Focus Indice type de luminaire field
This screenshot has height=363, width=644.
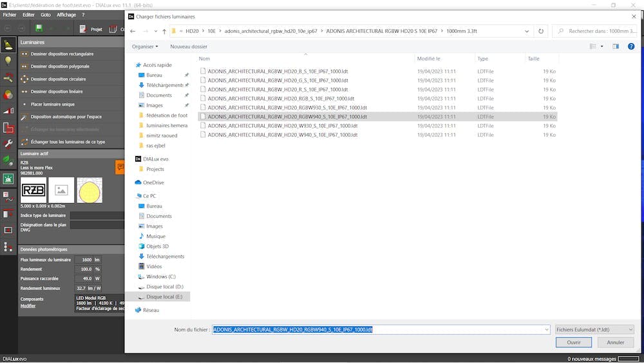pos(97,215)
